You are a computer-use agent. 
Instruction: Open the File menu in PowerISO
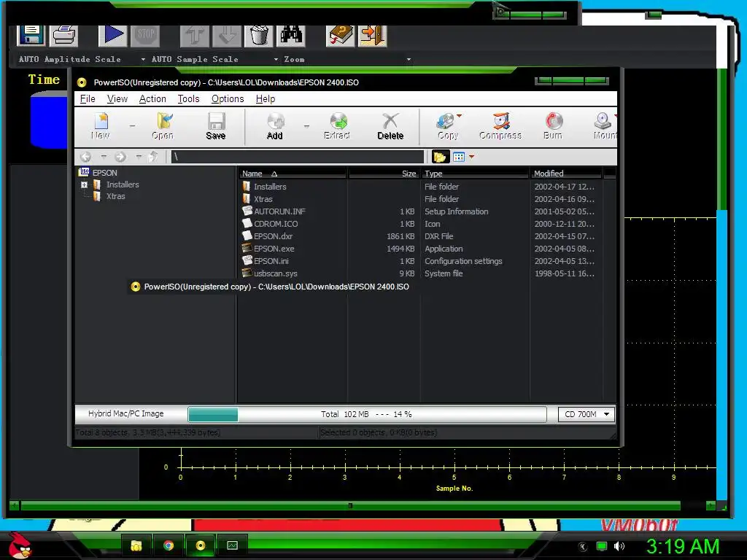tap(88, 98)
